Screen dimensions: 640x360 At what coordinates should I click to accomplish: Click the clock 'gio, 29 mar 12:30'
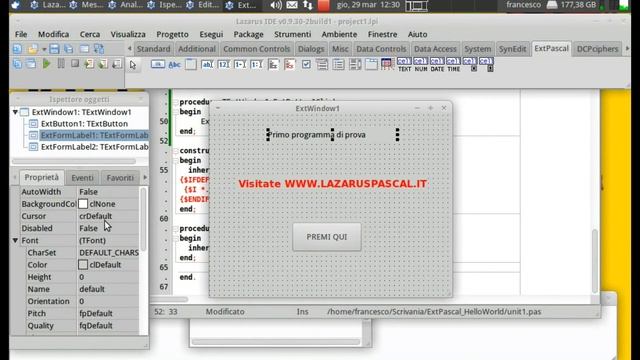(x=368, y=5)
